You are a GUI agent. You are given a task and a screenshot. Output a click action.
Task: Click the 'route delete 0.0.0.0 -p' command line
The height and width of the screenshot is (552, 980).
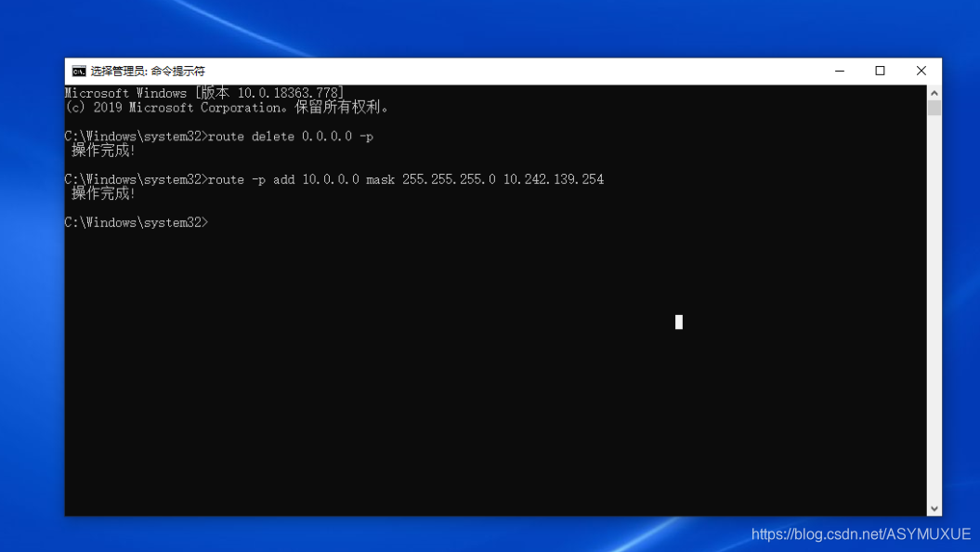pyautogui.click(x=218, y=137)
